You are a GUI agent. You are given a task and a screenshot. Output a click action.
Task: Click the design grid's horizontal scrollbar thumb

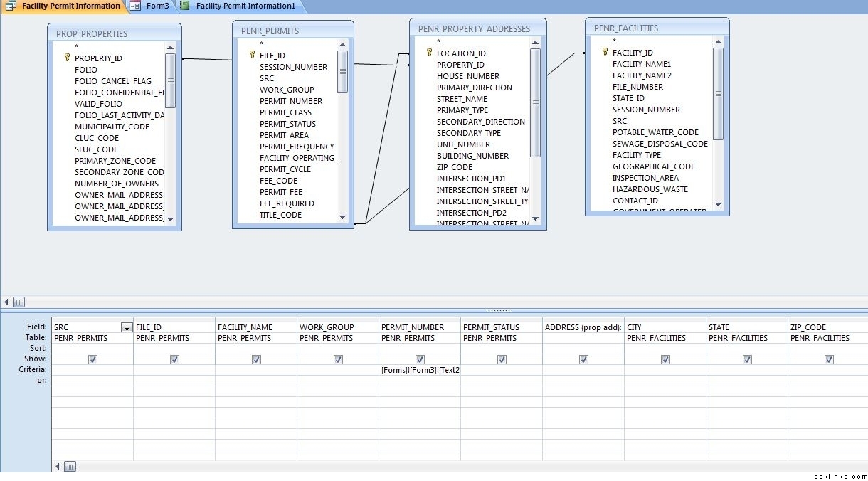70,467
